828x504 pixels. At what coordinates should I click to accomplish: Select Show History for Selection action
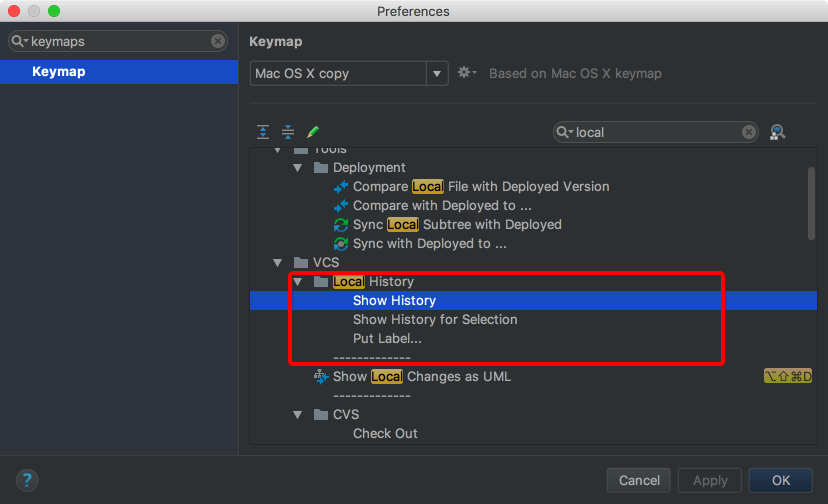pyautogui.click(x=533, y=319)
